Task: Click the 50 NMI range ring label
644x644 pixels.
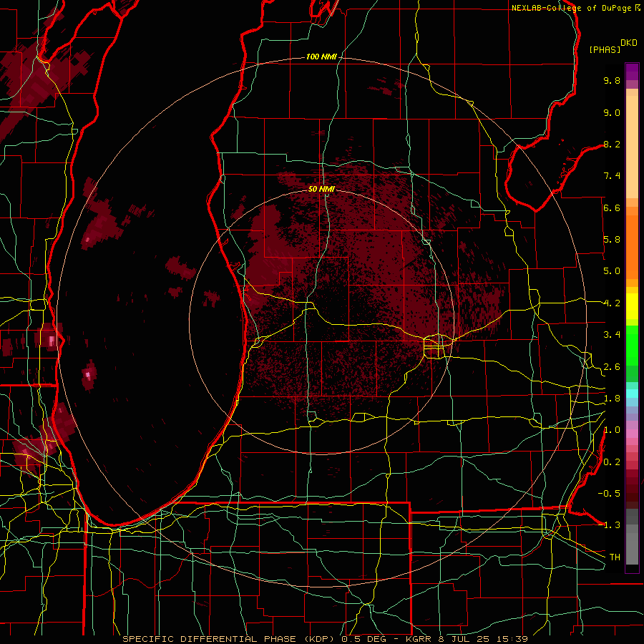Action: 321,189
